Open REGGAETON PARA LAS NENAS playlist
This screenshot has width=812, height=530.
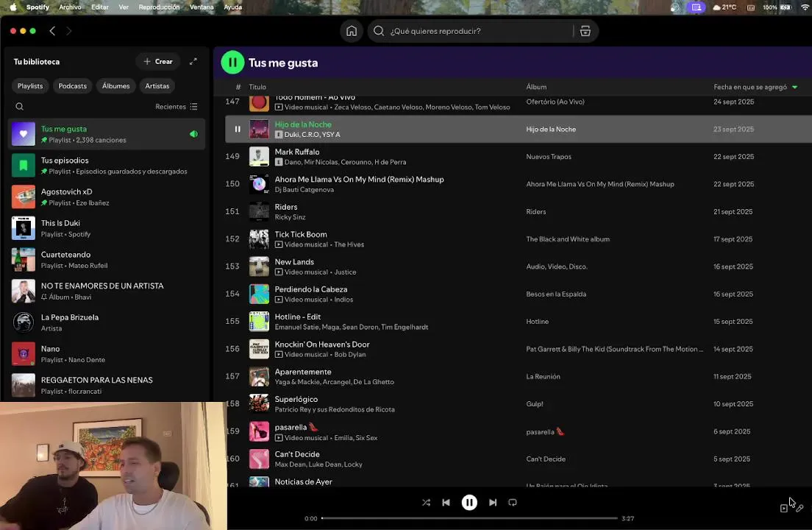pyautogui.click(x=106, y=386)
